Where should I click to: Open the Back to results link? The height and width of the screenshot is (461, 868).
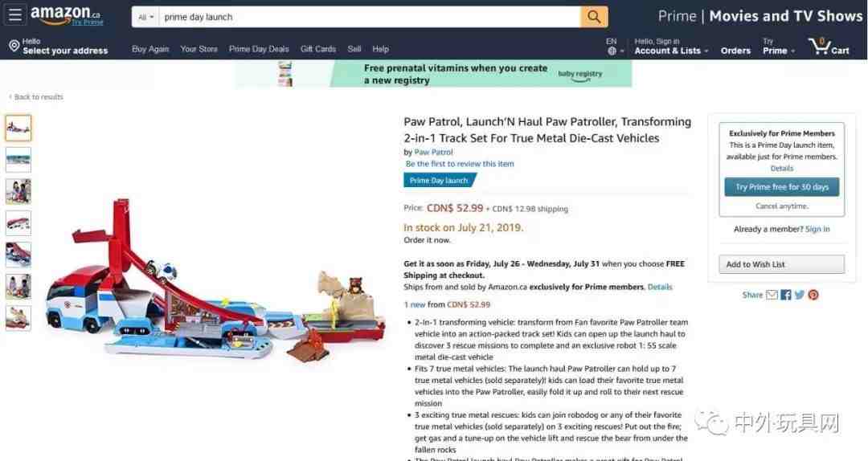(36, 97)
